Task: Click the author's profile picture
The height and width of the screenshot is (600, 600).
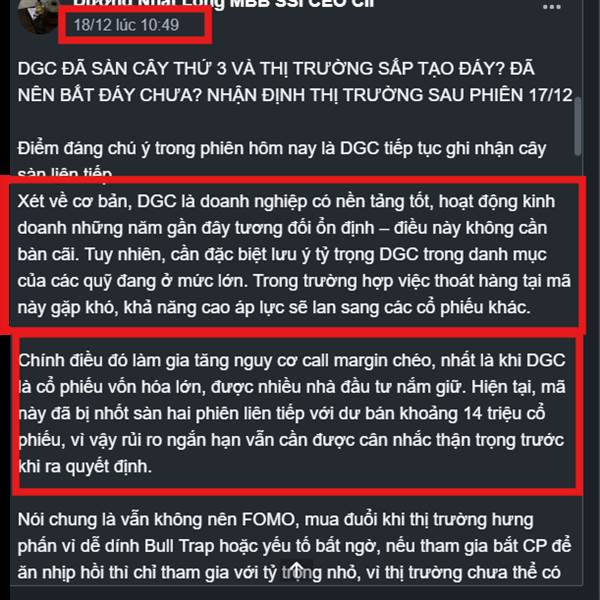Action: point(38,15)
